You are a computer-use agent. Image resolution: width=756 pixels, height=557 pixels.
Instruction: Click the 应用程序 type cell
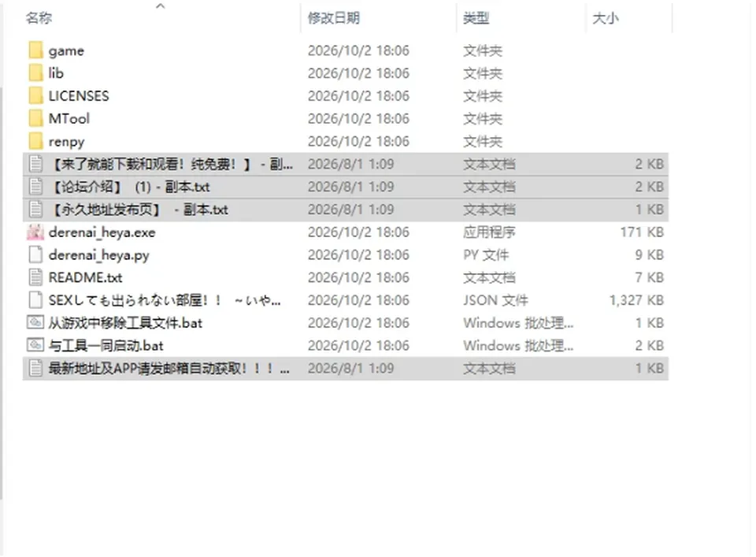coord(489,232)
